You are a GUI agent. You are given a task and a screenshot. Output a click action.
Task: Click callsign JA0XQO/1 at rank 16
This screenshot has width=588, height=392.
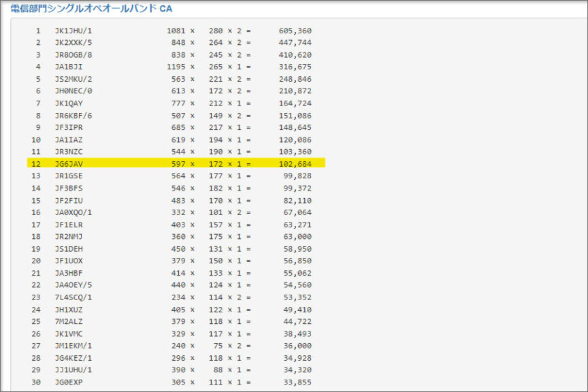coord(73,212)
